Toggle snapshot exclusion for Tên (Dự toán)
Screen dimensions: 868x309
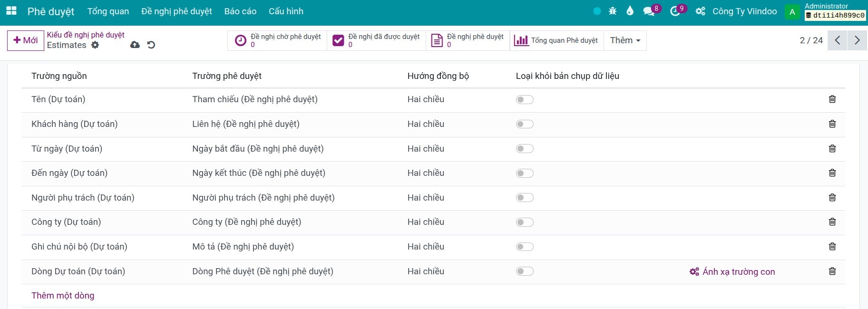coord(525,100)
